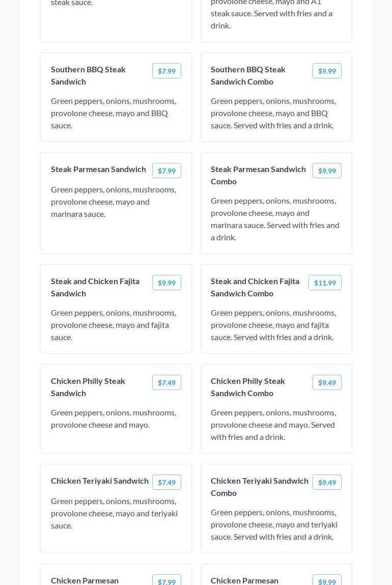This screenshot has width=392, height=585.
Task: Select Chicken Philly Steak Sandwich title
Action: (x=88, y=387)
